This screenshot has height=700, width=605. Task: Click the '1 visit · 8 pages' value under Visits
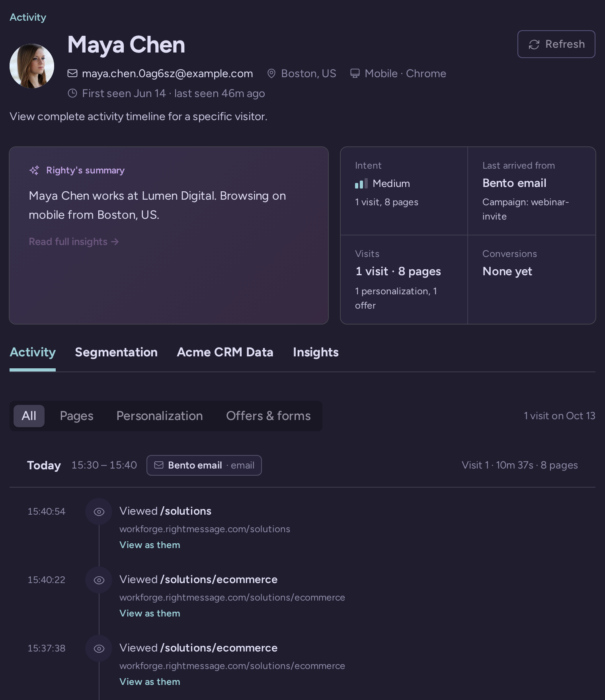click(398, 272)
